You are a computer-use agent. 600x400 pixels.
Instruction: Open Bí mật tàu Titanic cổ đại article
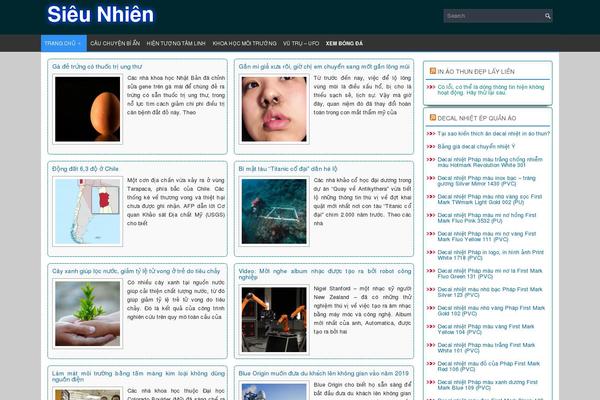[288, 169]
